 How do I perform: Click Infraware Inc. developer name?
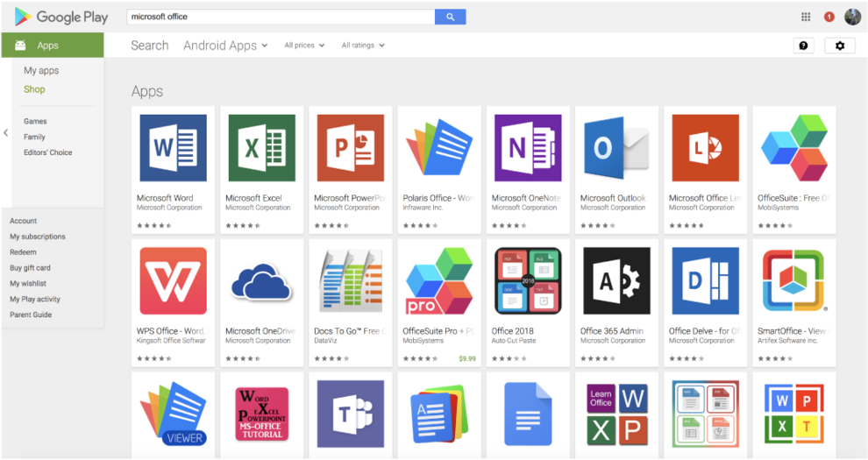tap(423, 208)
